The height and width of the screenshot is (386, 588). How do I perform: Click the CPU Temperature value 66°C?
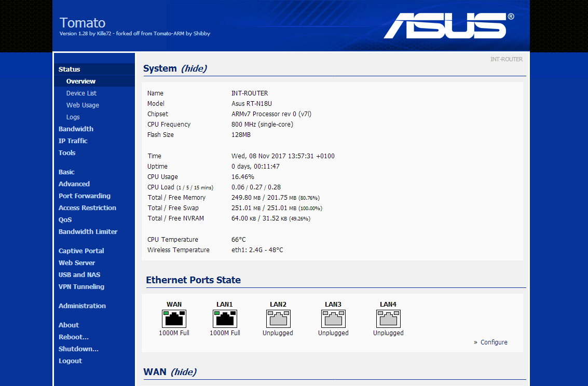tap(239, 240)
